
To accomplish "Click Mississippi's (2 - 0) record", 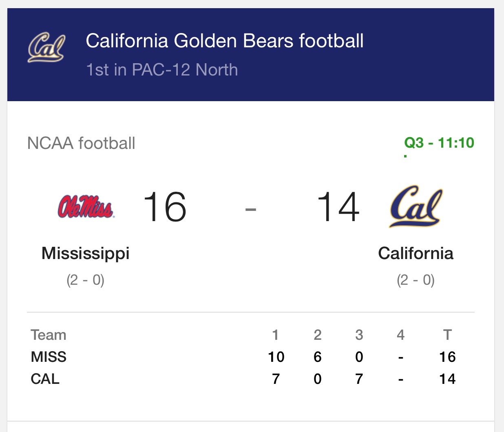I will pos(86,280).
